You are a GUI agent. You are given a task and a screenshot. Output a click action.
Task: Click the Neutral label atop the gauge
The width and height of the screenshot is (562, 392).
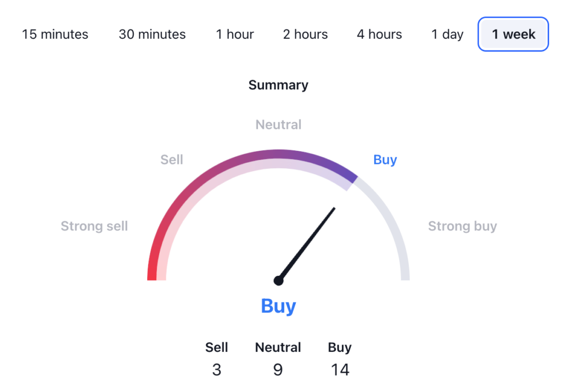278,125
